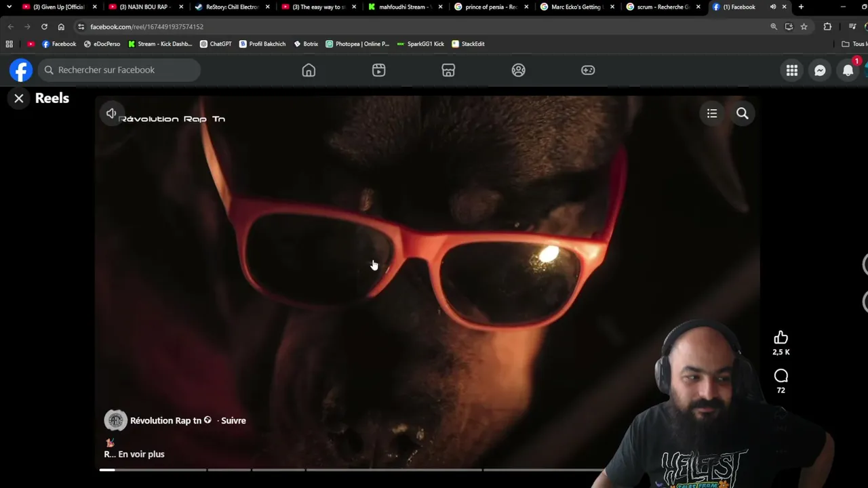This screenshot has width=868, height=488.
Task: Go forward with the browser forward arrow
Action: coord(27,26)
